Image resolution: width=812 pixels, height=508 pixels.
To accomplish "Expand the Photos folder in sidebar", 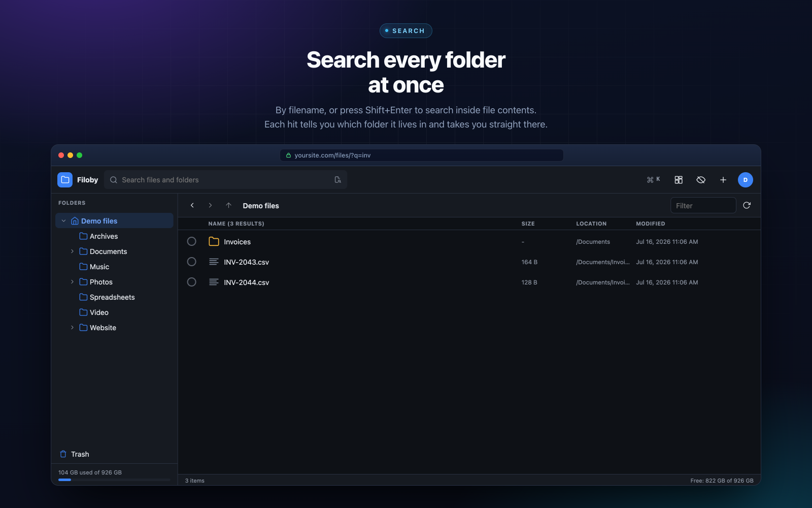I will (72, 282).
